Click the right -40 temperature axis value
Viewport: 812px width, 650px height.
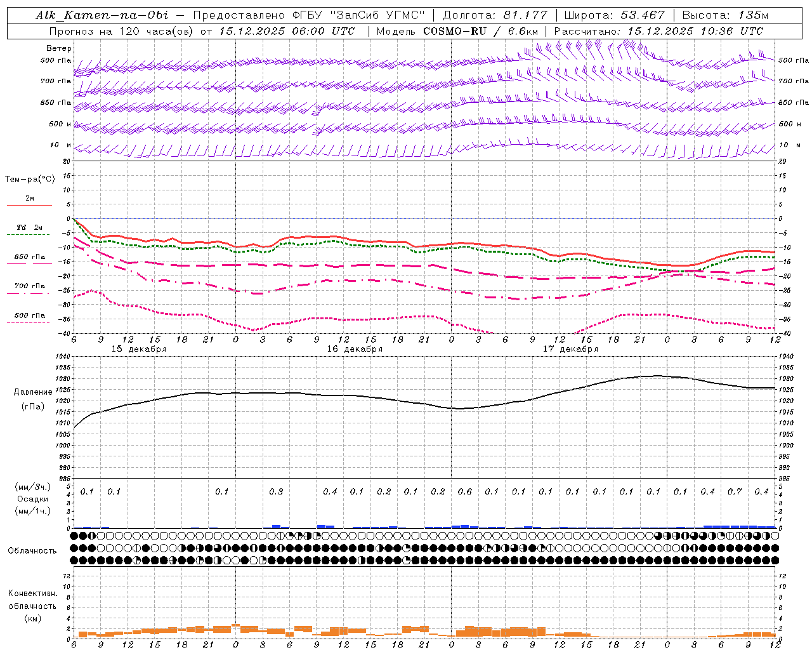[784, 334]
